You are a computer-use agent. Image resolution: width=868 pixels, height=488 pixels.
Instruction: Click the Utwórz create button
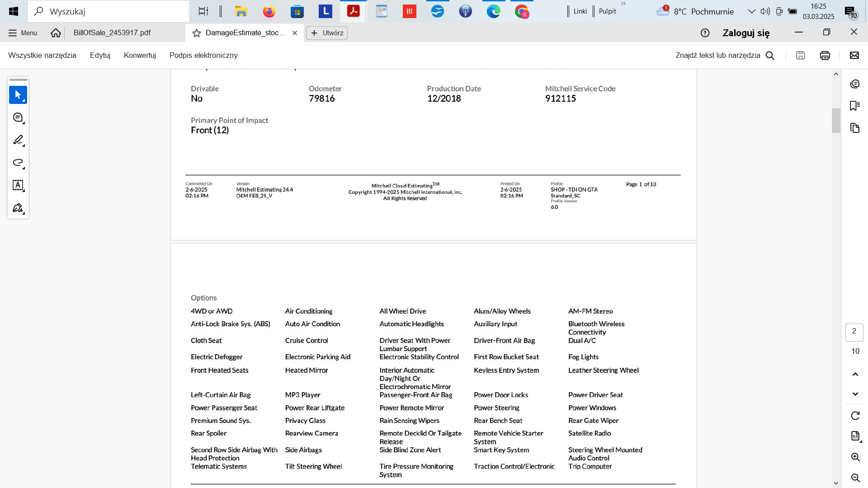(x=327, y=33)
